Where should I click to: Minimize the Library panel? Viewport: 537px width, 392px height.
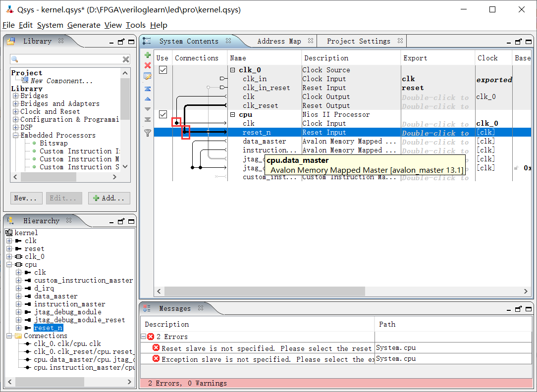(111, 43)
